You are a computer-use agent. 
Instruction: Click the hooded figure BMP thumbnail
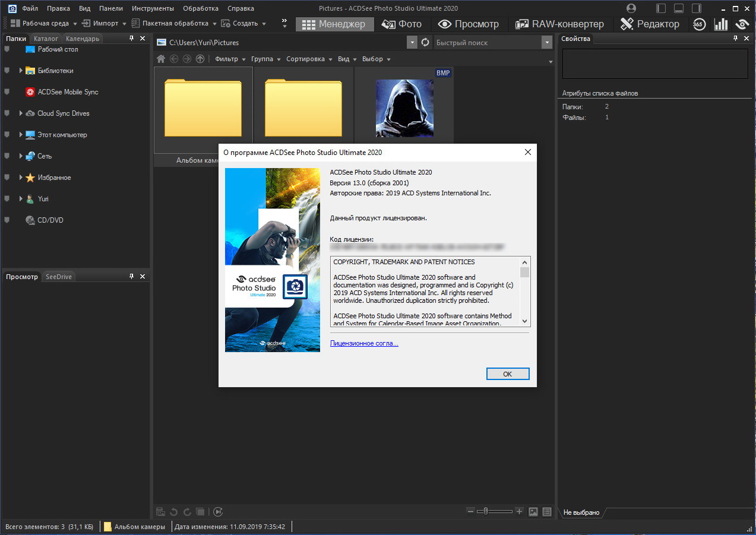[404, 108]
